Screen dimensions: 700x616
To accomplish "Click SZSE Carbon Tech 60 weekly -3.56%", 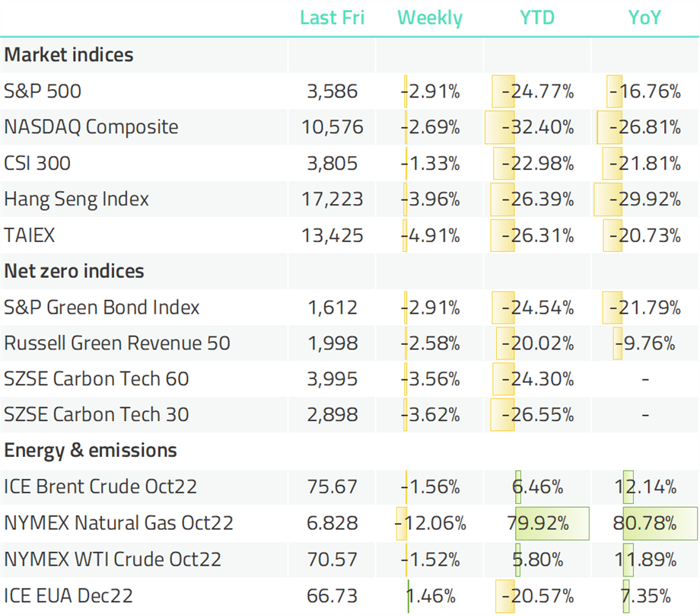I will [431, 379].
